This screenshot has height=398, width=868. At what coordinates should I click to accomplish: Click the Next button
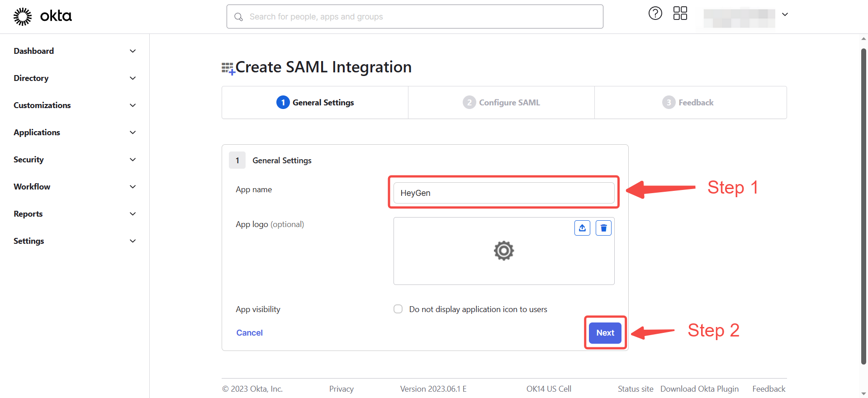(605, 333)
